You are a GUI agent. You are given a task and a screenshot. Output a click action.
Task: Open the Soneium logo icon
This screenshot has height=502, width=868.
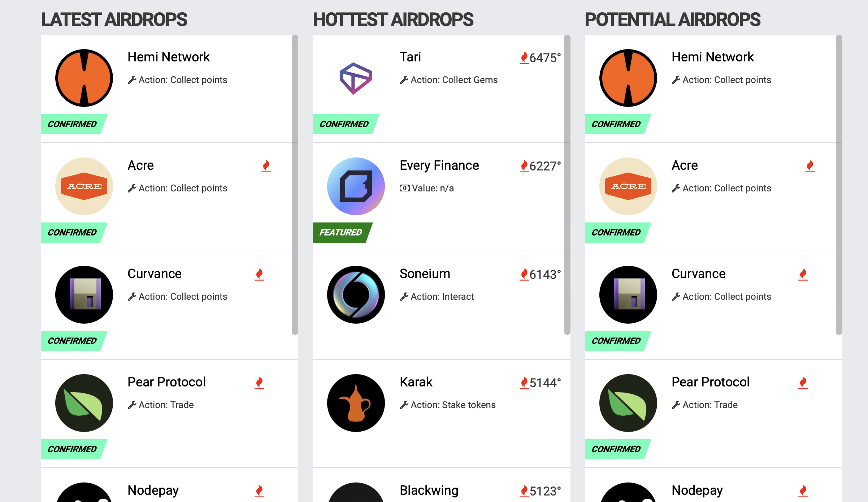pyautogui.click(x=356, y=295)
